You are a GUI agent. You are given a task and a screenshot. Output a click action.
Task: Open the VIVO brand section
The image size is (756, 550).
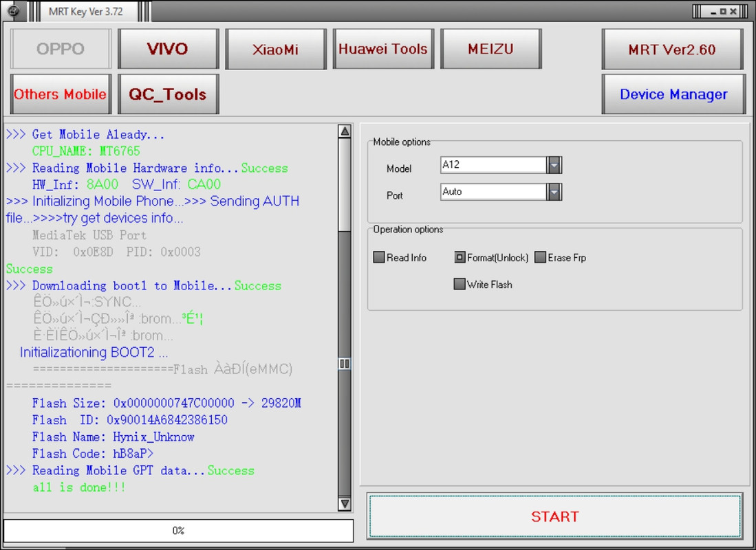(168, 49)
